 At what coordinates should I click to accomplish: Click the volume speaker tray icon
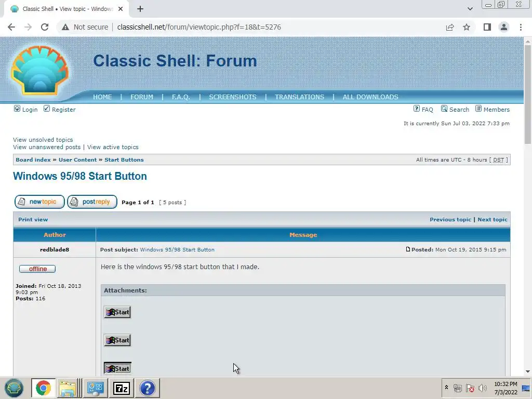pos(483,388)
